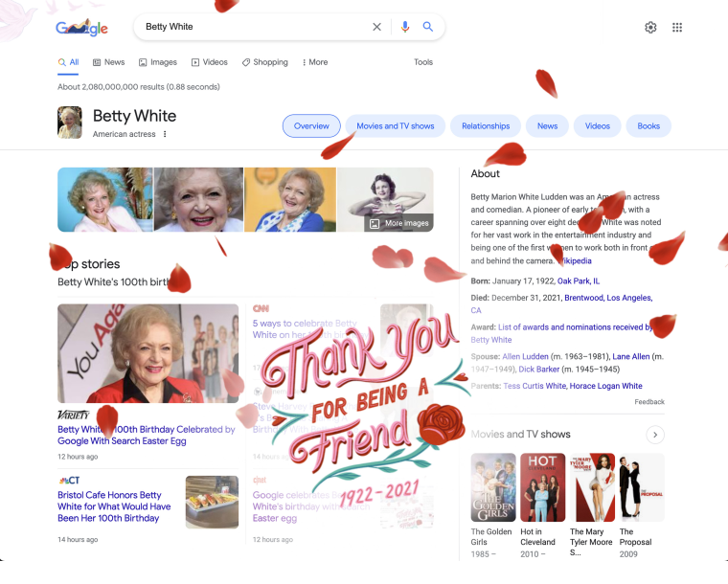The width and height of the screenshot is (728, 584).
Task: Click the Movies and TV shows heading
Action: pyautogui.click(x=520, y=435)
